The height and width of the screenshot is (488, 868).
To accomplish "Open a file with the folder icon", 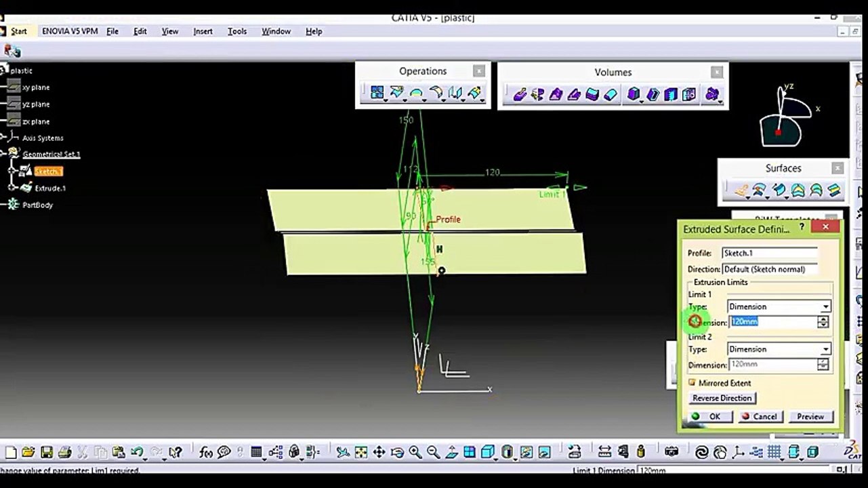I will (28, 452).
